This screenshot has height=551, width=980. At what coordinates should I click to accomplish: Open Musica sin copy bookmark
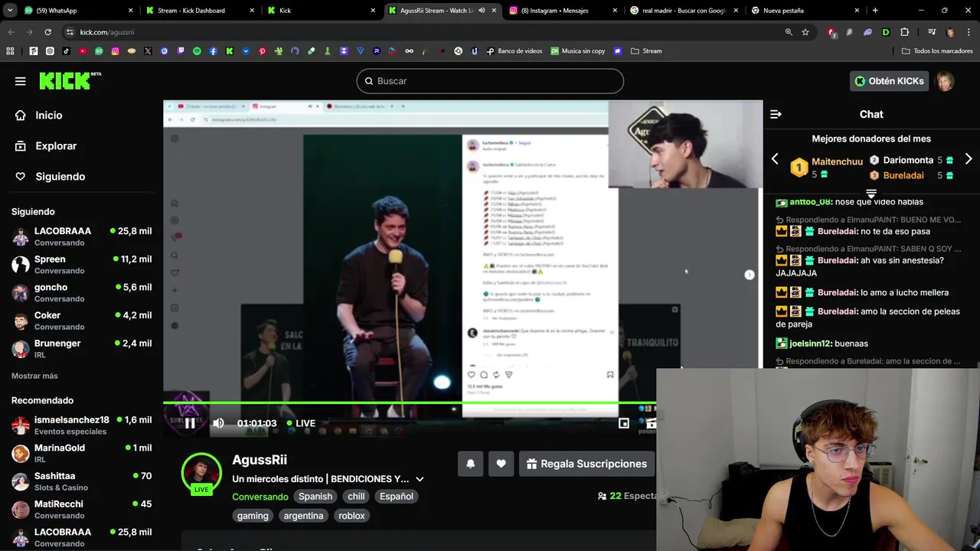pos(577,51)
